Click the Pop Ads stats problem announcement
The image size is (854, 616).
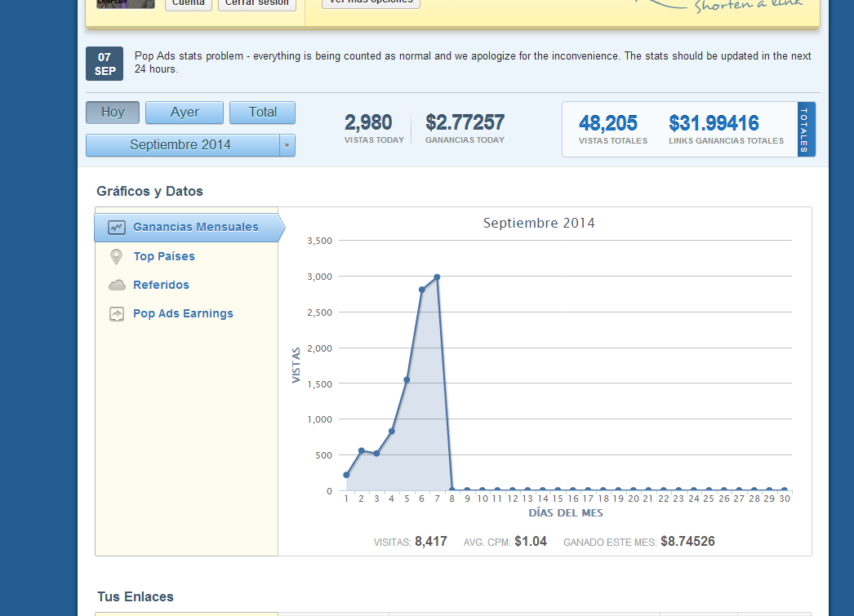473,63
